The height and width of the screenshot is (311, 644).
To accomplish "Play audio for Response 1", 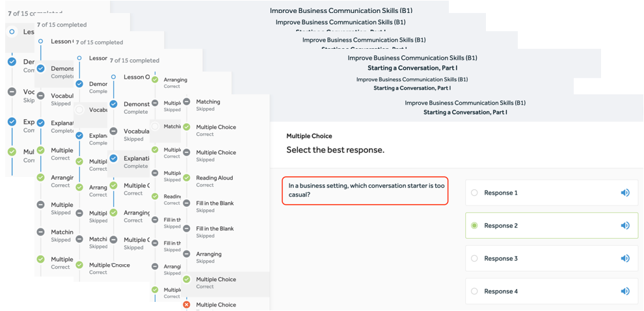I will point(624,193).
